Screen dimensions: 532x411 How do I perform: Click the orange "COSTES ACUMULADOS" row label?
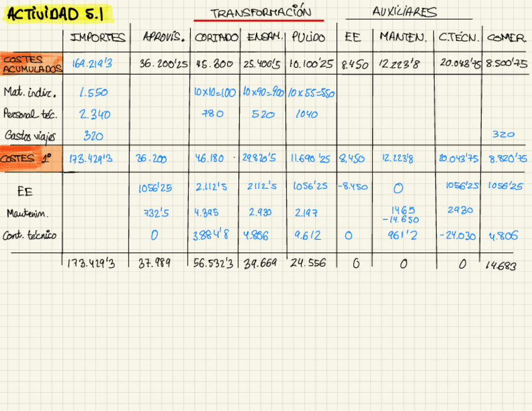point(31,64)
